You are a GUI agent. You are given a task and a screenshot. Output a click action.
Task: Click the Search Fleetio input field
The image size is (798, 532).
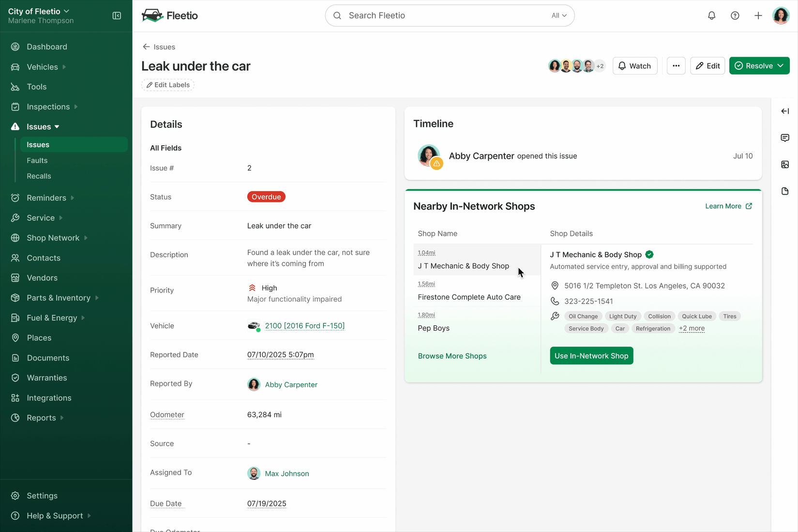450,15
